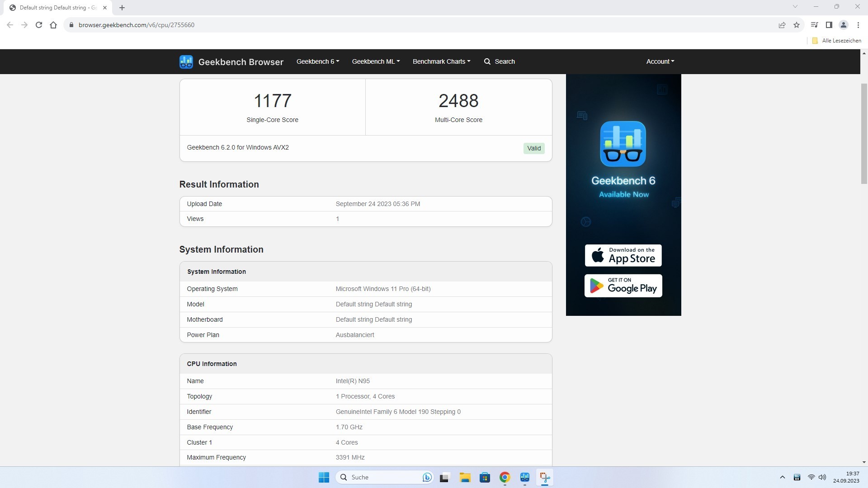Select multi-core score 2488
The height and width of the screenshot is (488, 868).
pos(458,101)
